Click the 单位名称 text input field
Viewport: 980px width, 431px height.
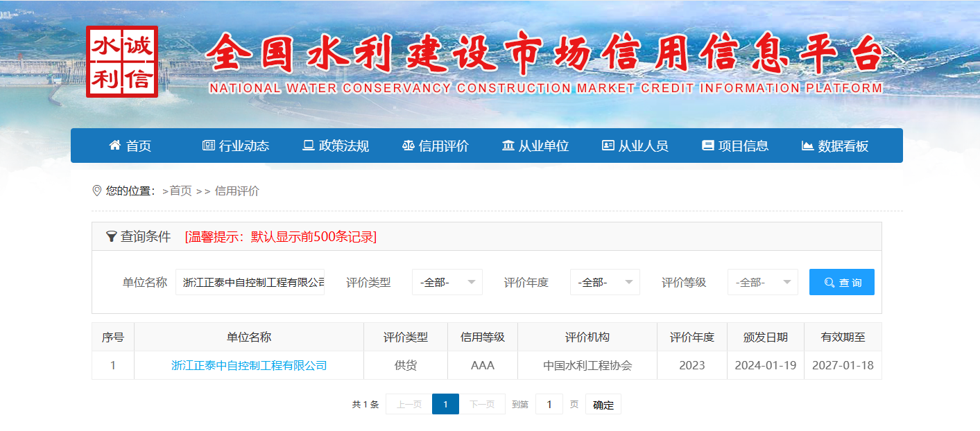(x=250, y=282)
